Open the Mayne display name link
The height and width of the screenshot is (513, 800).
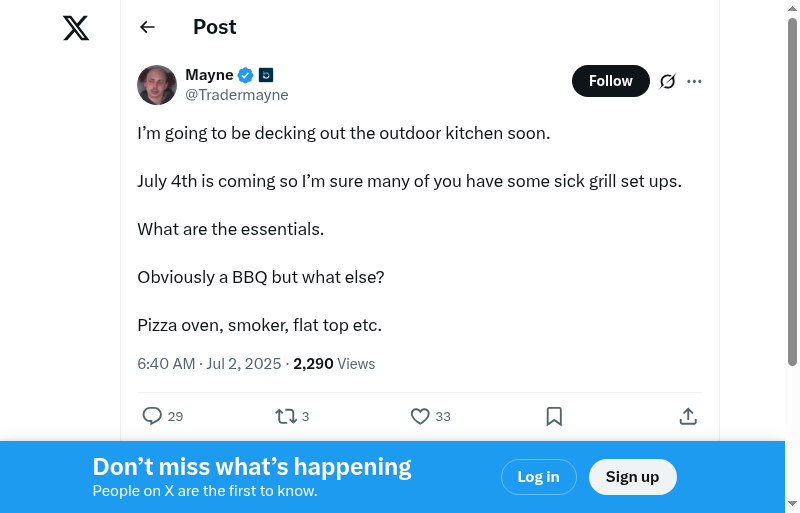pos(209,75)
